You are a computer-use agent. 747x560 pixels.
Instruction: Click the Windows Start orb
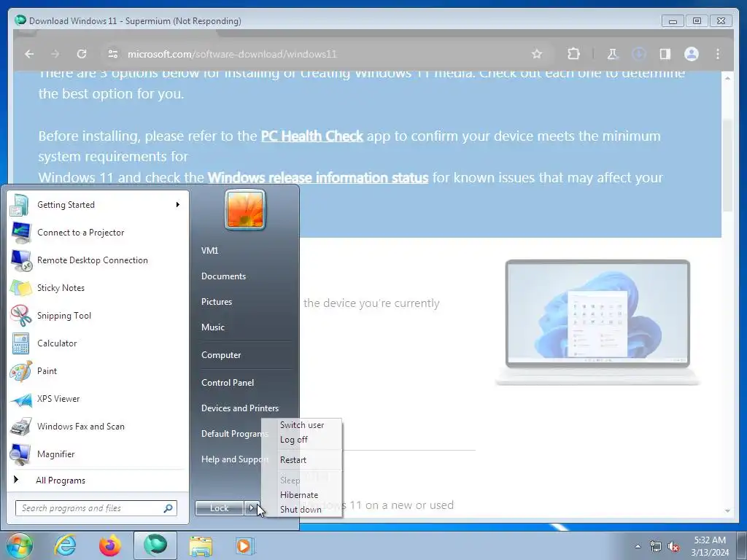19,545
